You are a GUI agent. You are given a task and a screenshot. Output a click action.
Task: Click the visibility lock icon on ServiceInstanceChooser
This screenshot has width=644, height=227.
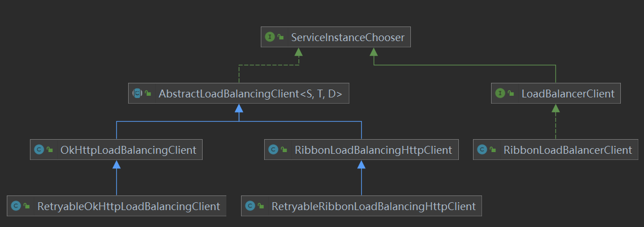point(281,37)
